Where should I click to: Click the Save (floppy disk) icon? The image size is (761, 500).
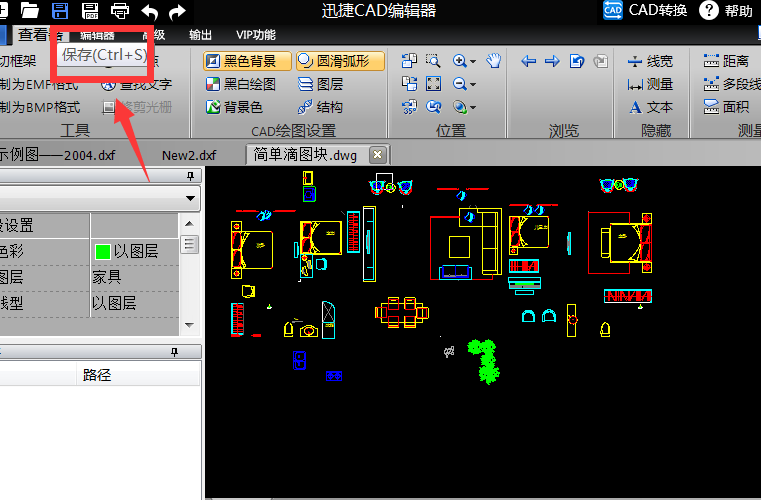point(60,11)
